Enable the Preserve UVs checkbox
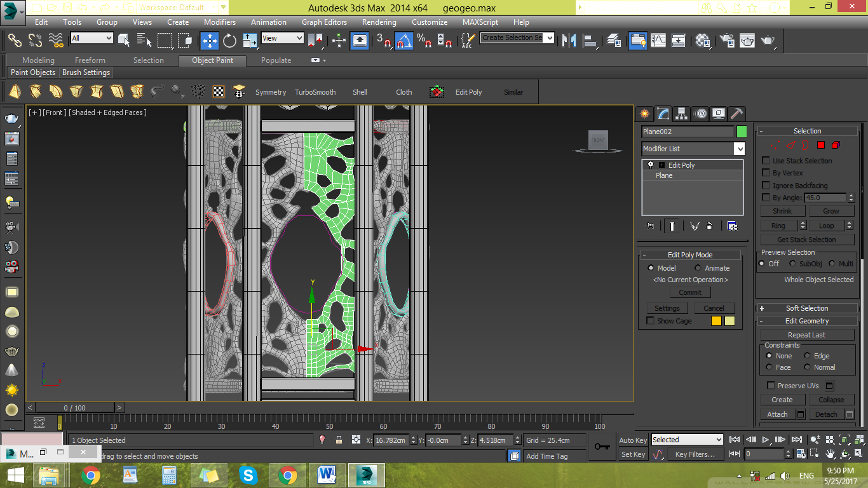Screen dimensions: 868x488 771,386
